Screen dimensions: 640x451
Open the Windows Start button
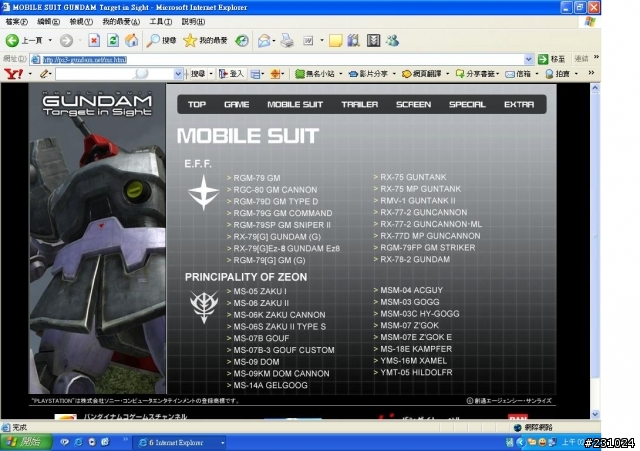pos(25,442)
